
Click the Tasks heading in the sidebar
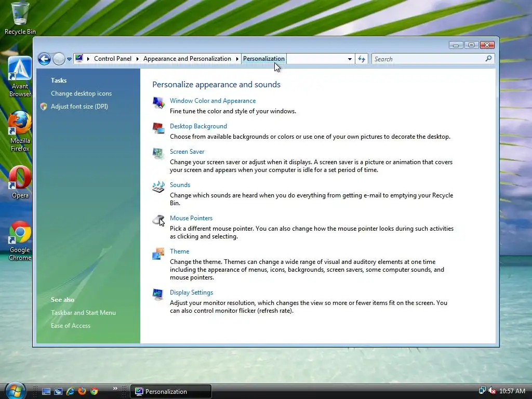coord(59,81)
